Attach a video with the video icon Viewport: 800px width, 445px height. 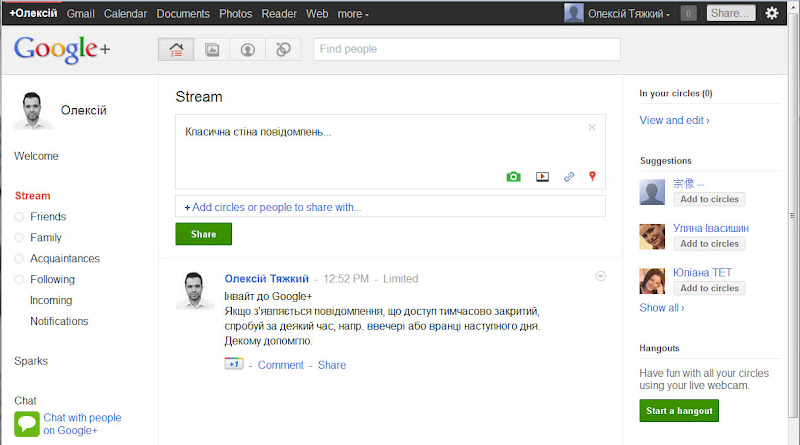click(542, 177)
